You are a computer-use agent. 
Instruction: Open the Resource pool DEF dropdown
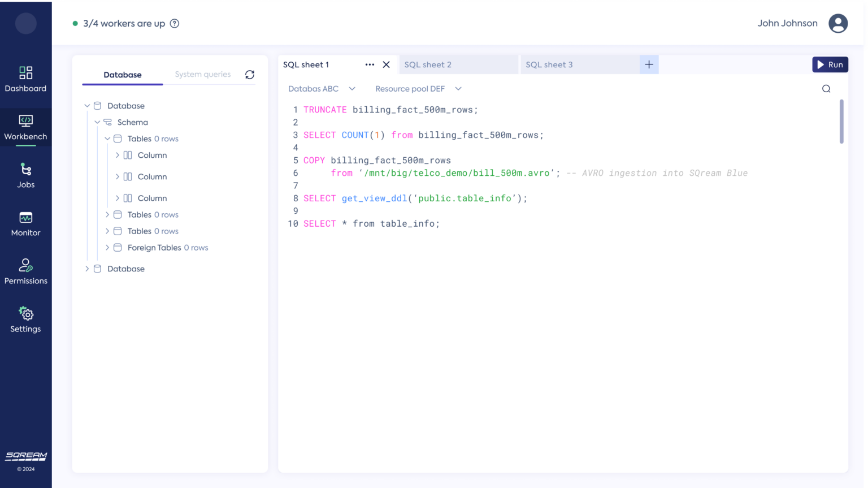[418, 89]
